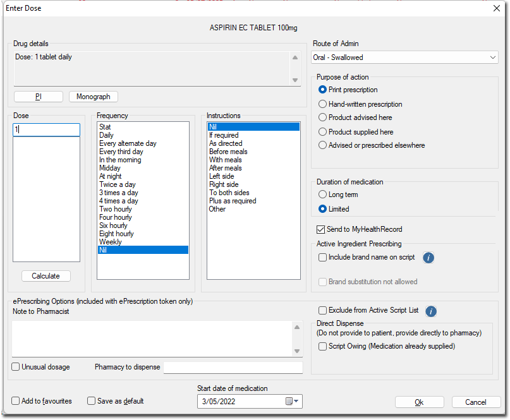Click info icon beside Exclude from Active Script
The width and height of the screenshot is (510, 420).
(x=432, y=311)
